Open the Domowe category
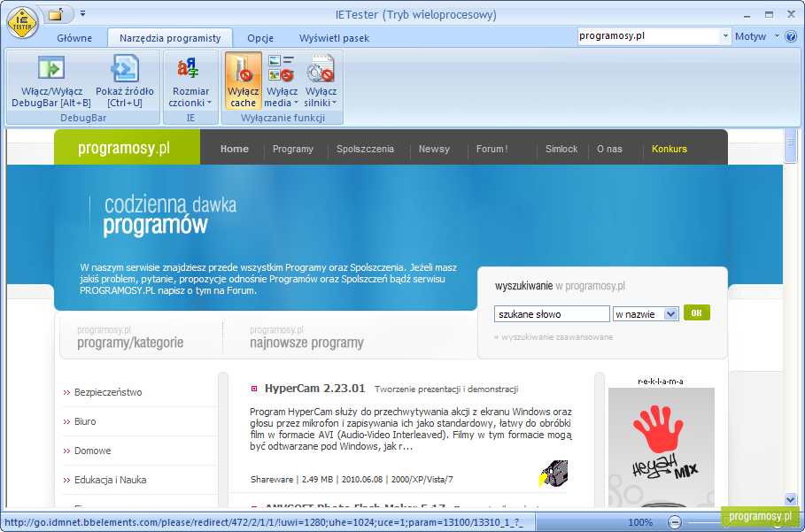Image resolution: width=805 pixels, height=532 pixels. click(92, 451)
